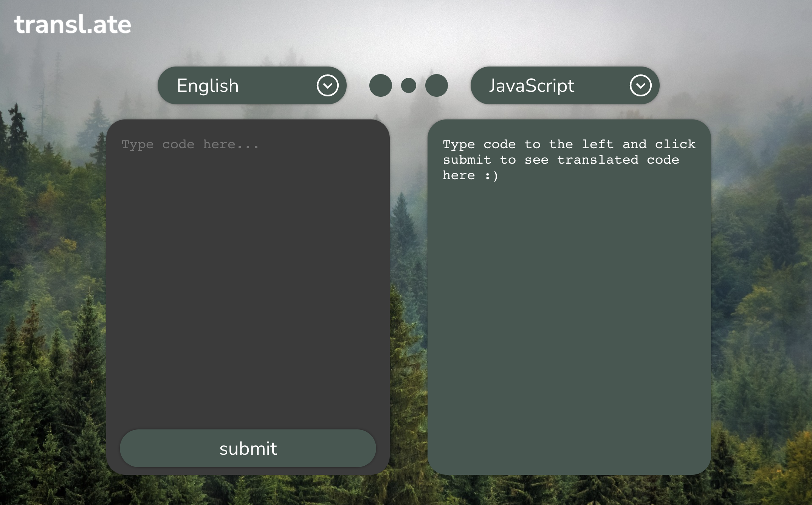
Task: Open the JavaScript target language dropdown
Action: tap(565, 85)
